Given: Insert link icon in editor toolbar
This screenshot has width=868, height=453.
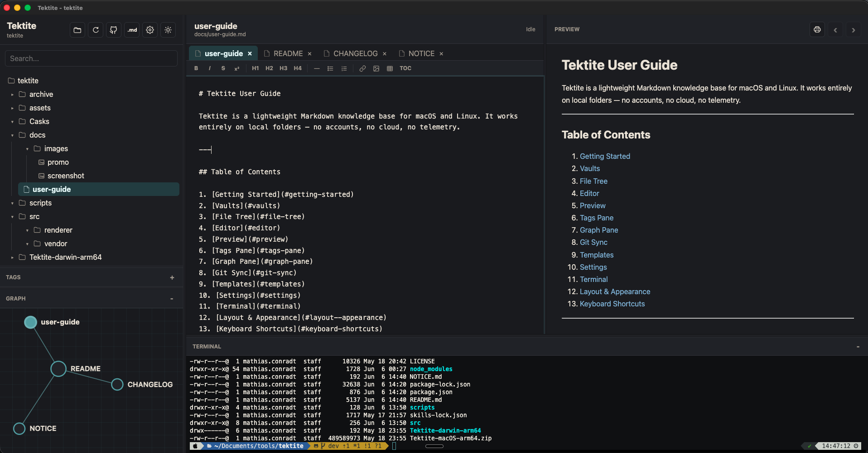Looking at the screenshot, I should (362, 68).
